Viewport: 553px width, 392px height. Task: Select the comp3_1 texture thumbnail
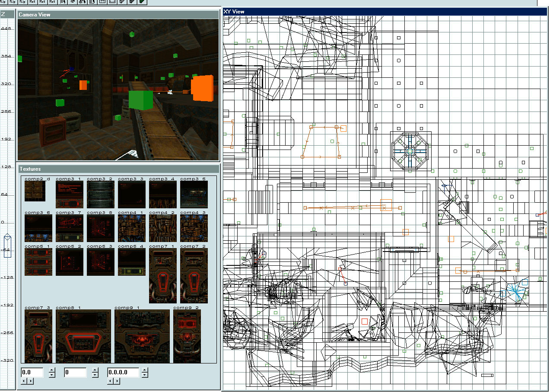[70, 194]
